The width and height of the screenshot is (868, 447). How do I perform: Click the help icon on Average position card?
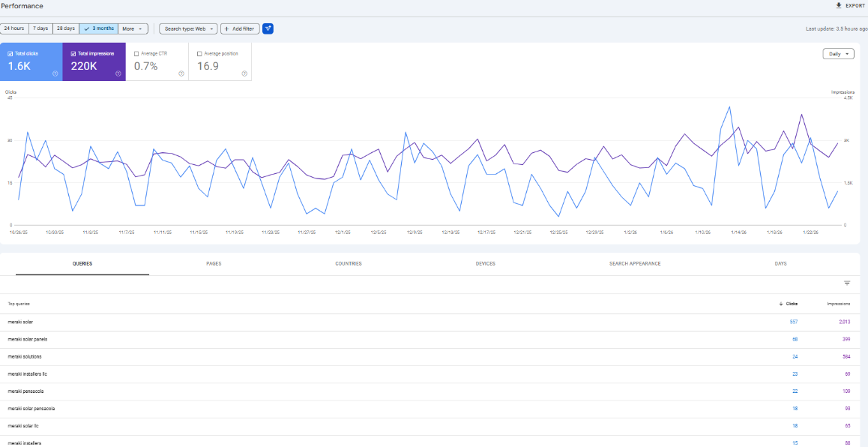point(244,73)
